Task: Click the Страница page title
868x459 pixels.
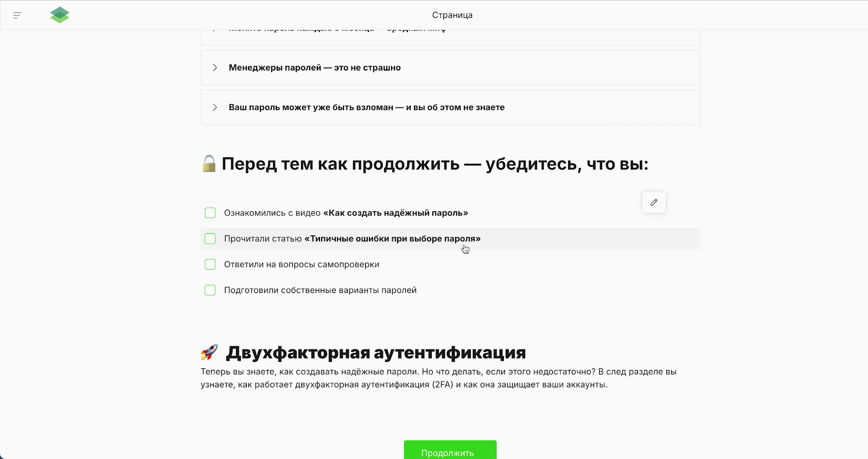Action: point(452,15)
